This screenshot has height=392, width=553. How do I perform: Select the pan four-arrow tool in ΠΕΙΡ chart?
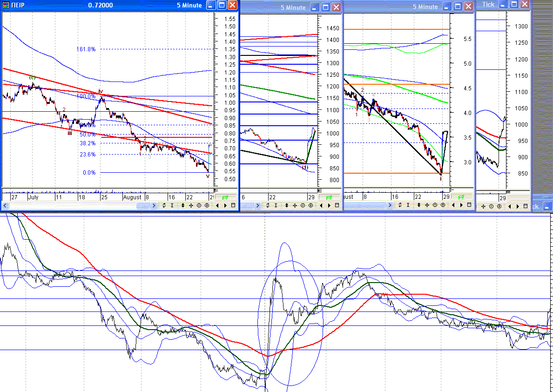(191, 205)
